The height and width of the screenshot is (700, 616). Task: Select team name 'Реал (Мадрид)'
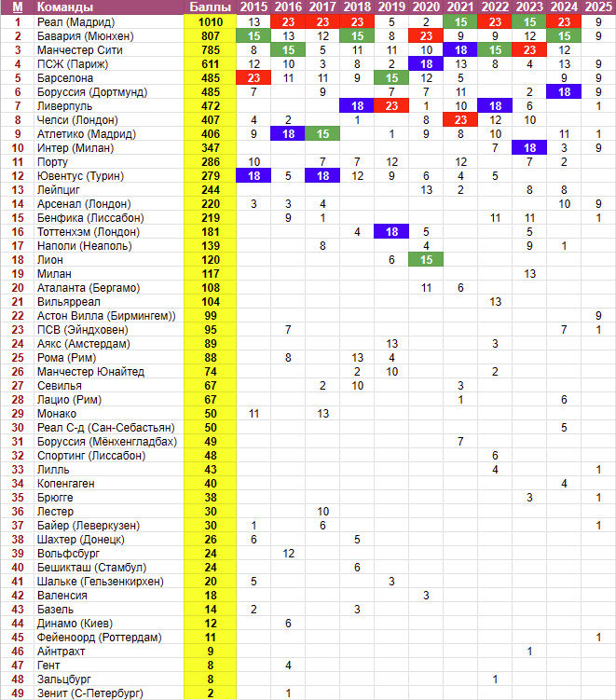pos(75,22)
